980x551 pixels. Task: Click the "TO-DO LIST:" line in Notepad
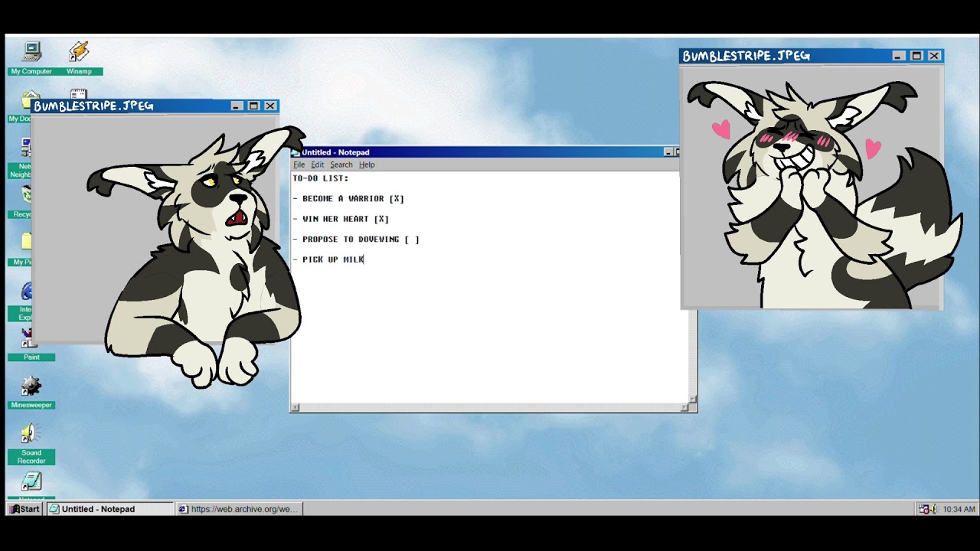coord(321,178)
